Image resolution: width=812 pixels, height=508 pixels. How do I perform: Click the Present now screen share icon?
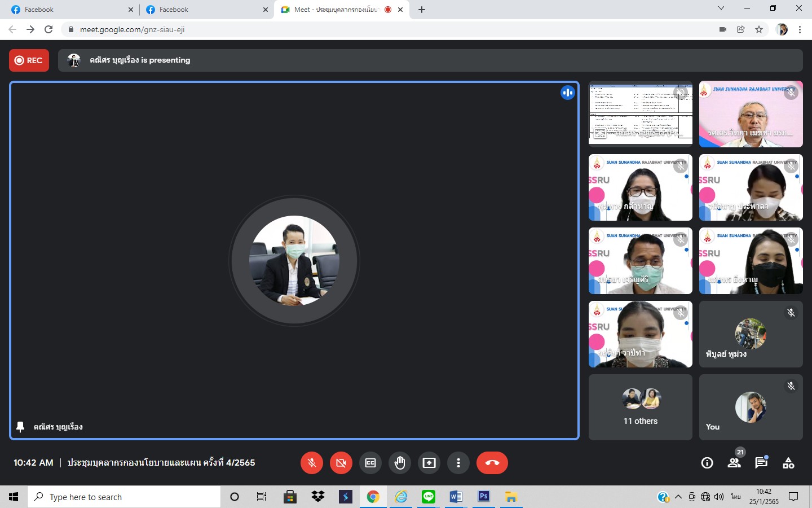coord(429,463)
